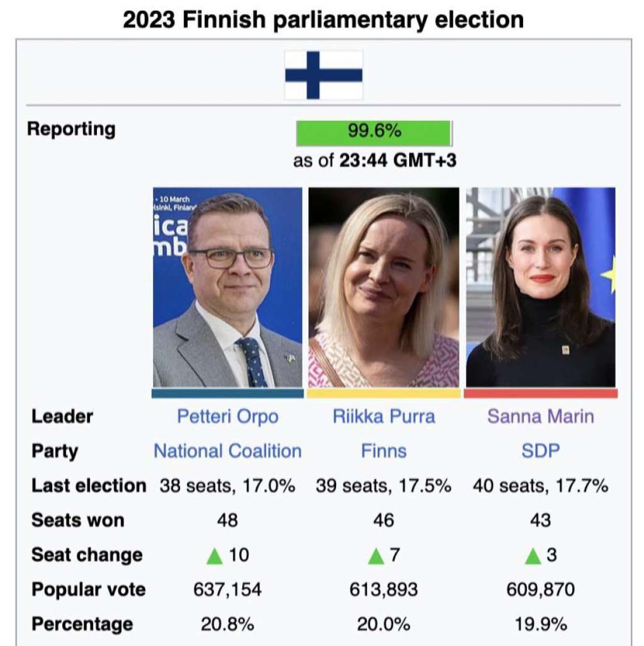Click the green up arrow beside 7
The width and height of the screenshot is (644, 646).
376,556
